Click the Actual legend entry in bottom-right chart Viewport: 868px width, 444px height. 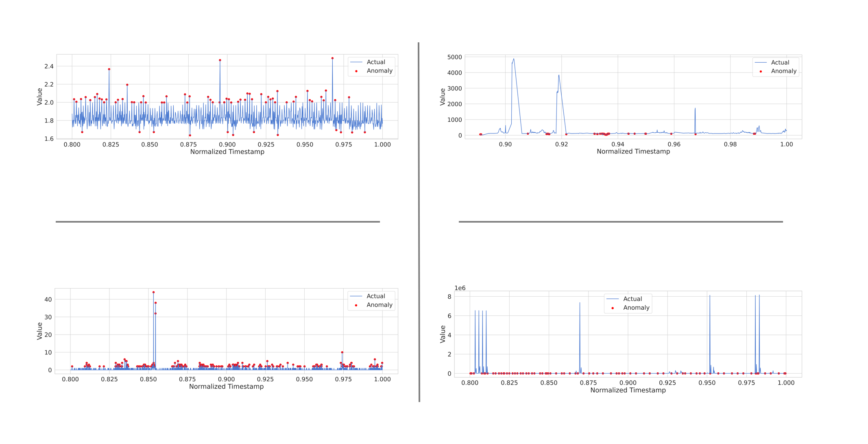click(632, 299)
